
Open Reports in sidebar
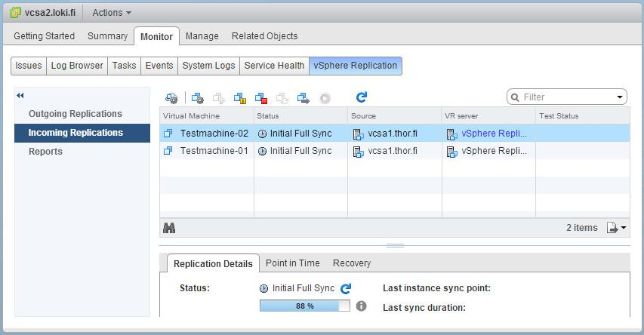click(45, 152)
